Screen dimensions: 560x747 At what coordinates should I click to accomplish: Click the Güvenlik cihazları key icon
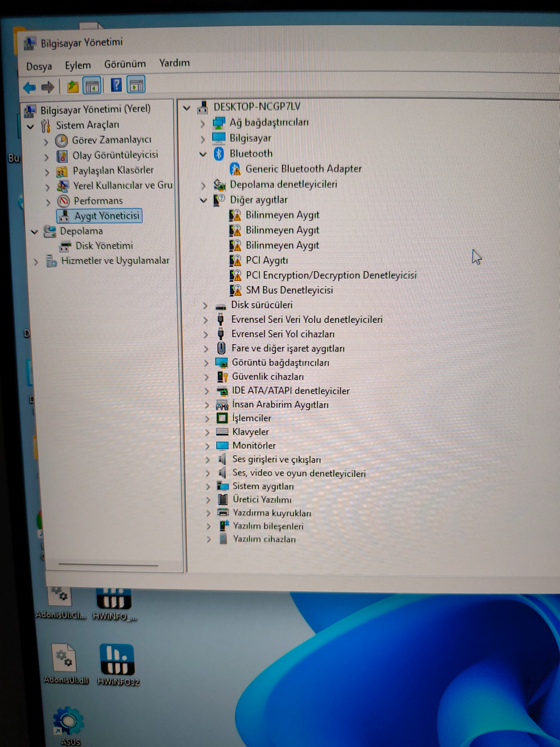[222, 377]
